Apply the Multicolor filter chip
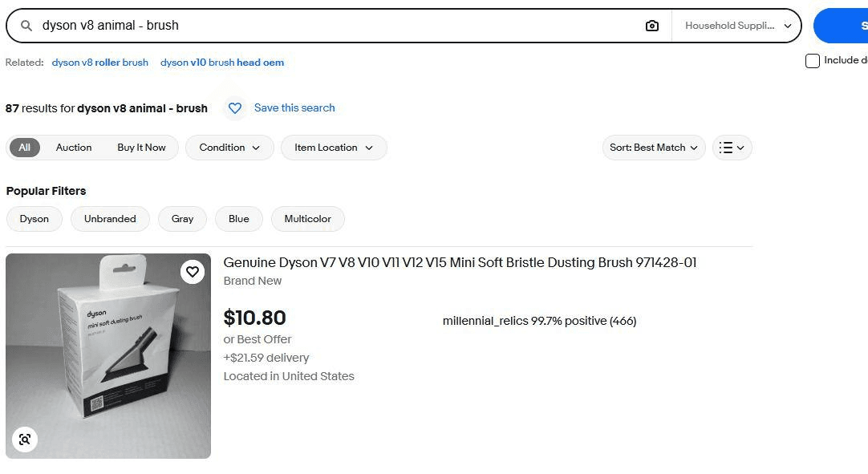The image size is (868, 474). click(x=308, y=219)
